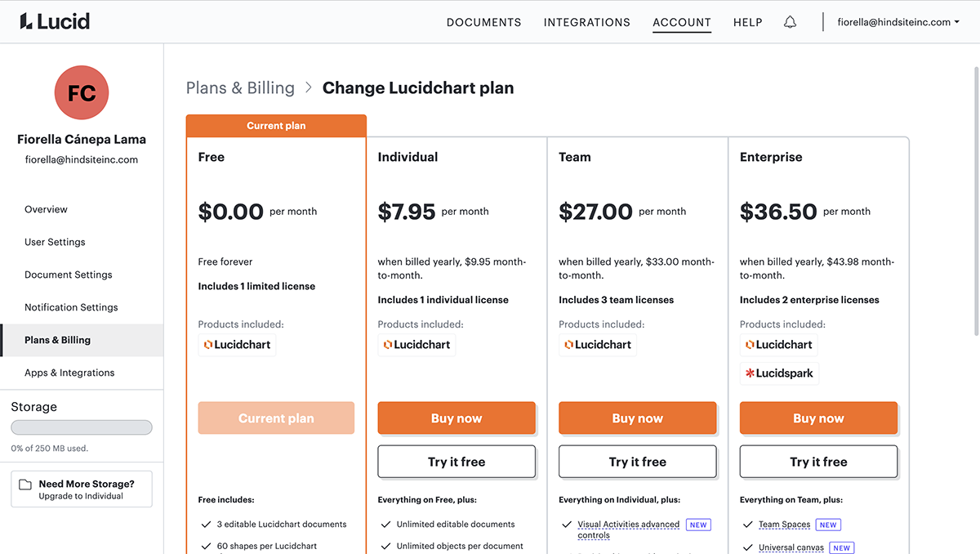
Task: Open the DOCUMENTS menu
Action: point(483,23)
